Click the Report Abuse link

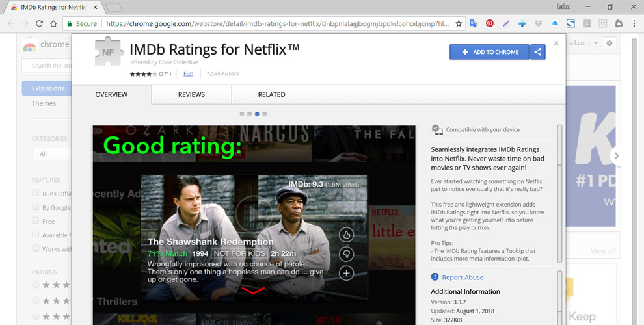[x=463, y=278]
